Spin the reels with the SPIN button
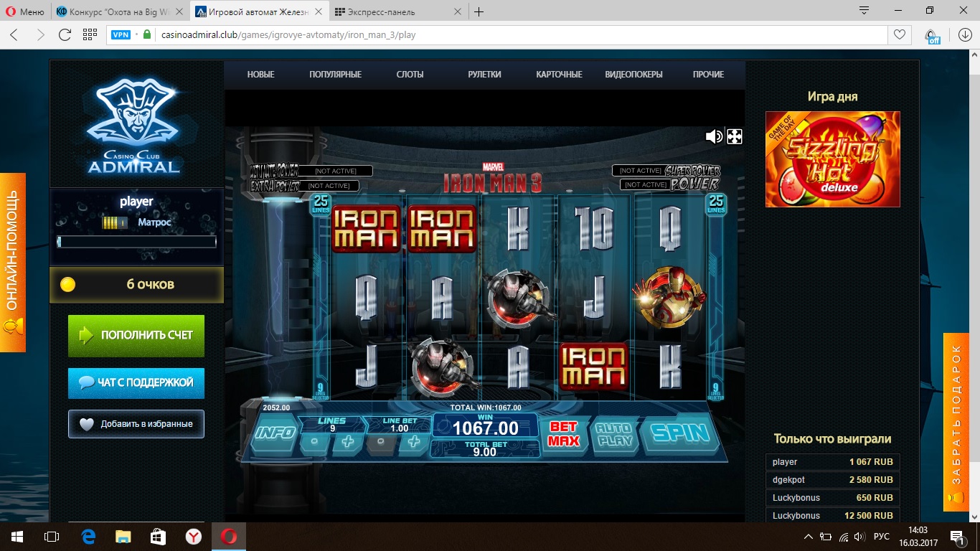Screen dimensions: 980x551 click(679, 433)
